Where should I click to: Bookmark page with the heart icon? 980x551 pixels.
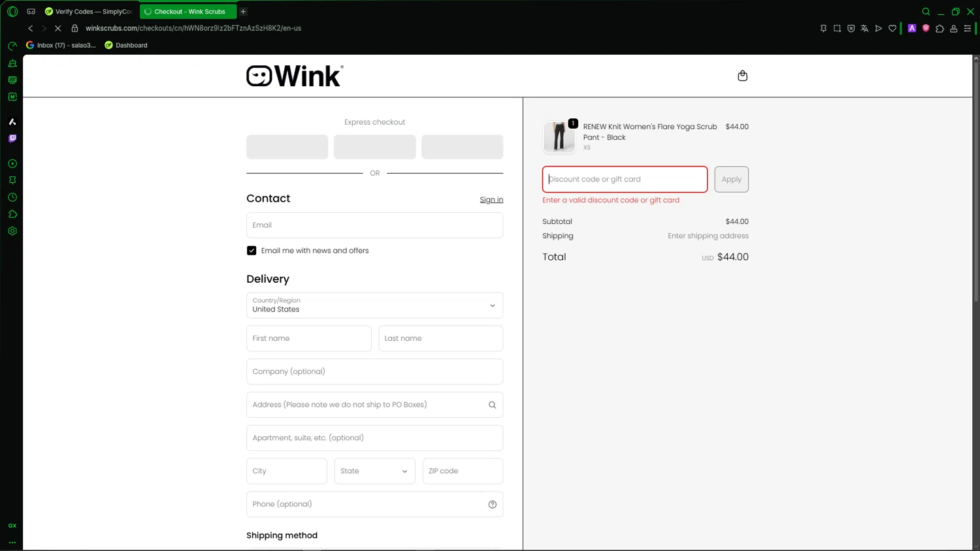click(x=892, y=29)
